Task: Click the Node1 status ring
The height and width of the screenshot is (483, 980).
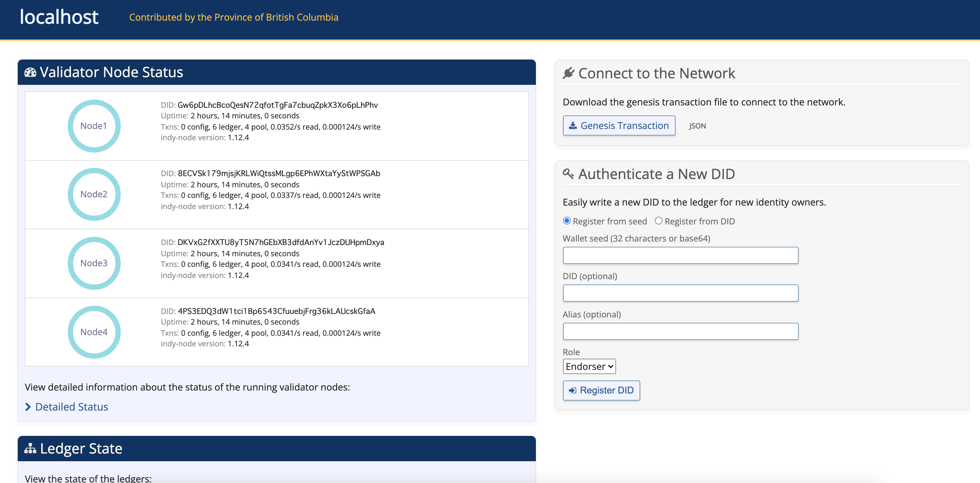Action: tap(94, 126)
